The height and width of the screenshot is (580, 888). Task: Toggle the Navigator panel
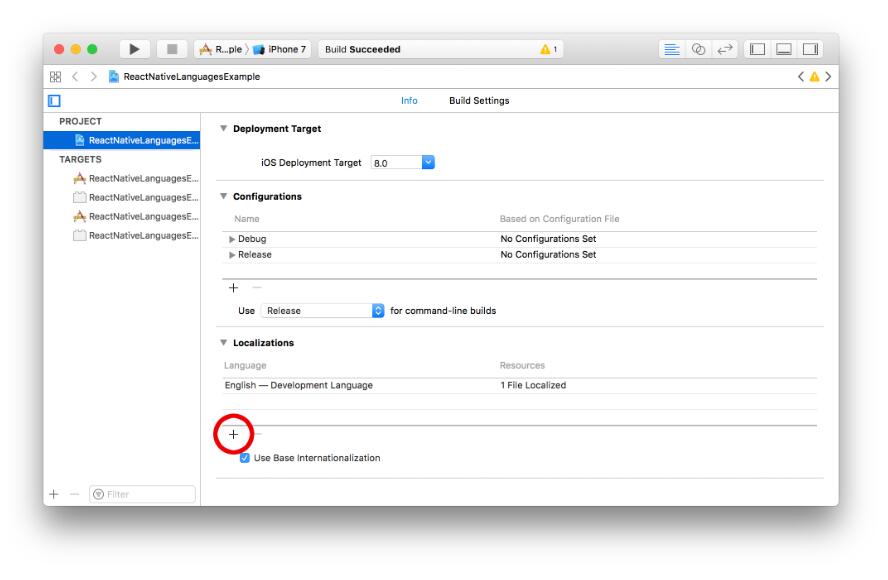tap(758, 49)
